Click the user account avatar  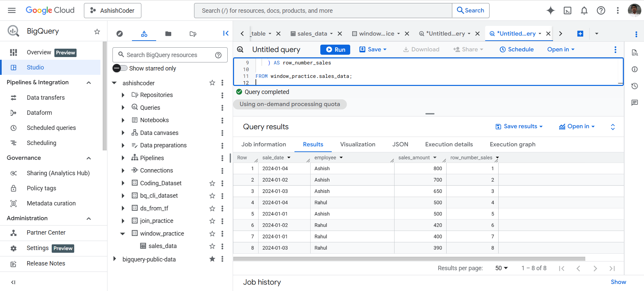(x=634, y=10)
